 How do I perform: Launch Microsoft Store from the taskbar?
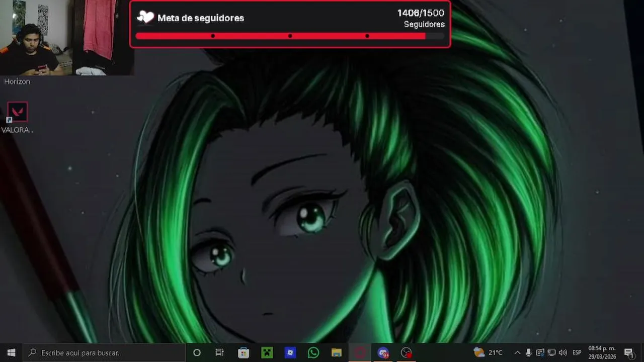(x=244, y=352)
